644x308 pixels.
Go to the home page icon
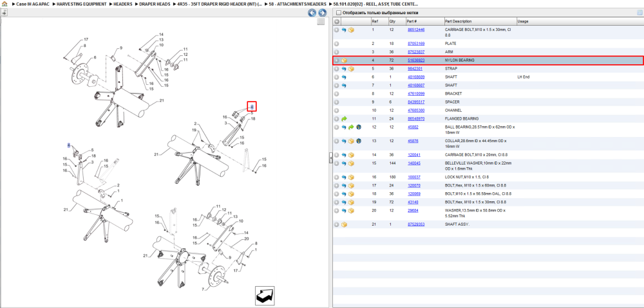point(5,4)
